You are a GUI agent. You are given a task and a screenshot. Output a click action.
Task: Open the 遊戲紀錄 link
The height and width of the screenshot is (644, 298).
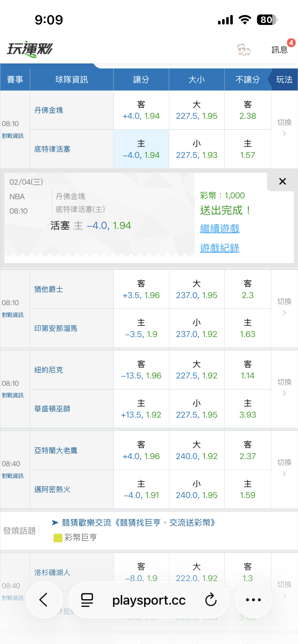click(220, 248)
